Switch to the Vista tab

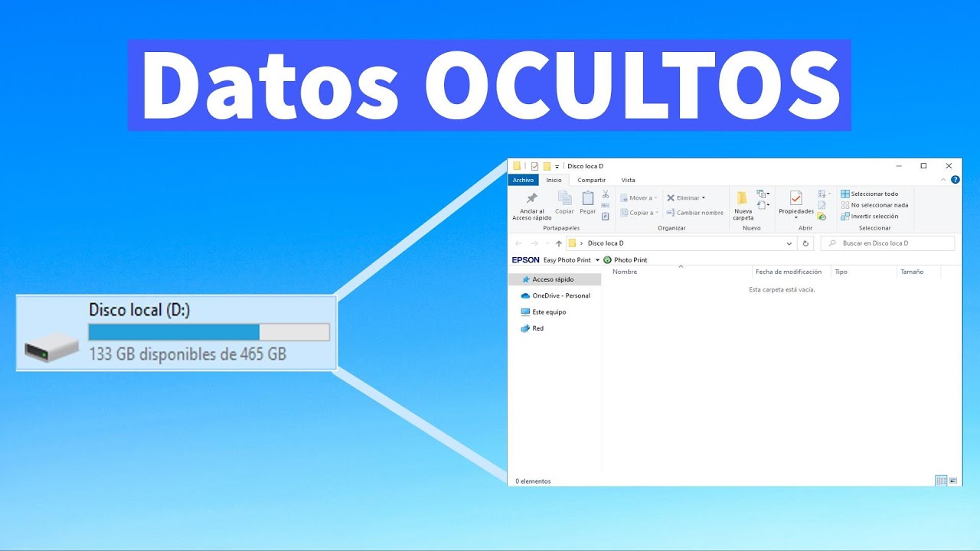coord(628,180)
